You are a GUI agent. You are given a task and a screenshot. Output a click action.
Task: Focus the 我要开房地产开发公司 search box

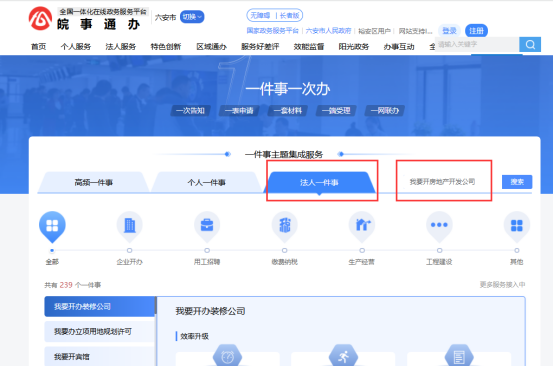click(x=448, y=182)
